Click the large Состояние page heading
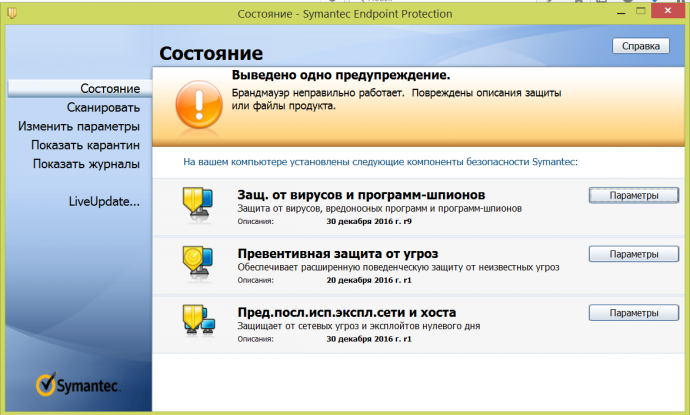Image resolution: width=690 pixels, height=415 pixels. (211, 53)
